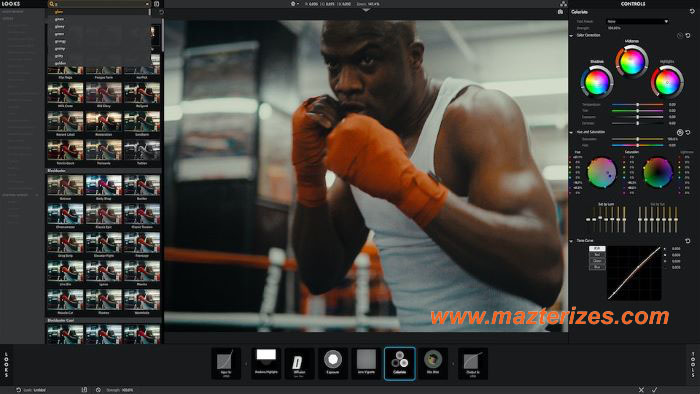Click the Hue wheel in the HSL section
This screenshot has height=394, width=700.
(601, 173)
